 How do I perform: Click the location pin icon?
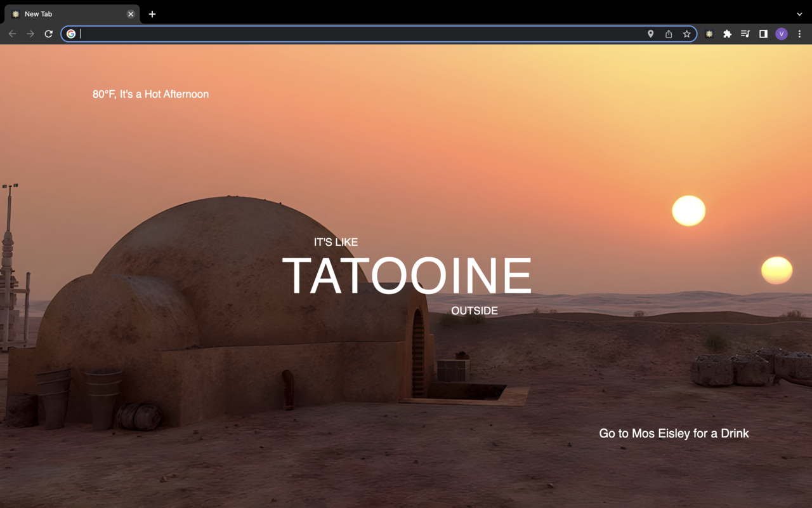pyautogui.click(x=650, y=34)
